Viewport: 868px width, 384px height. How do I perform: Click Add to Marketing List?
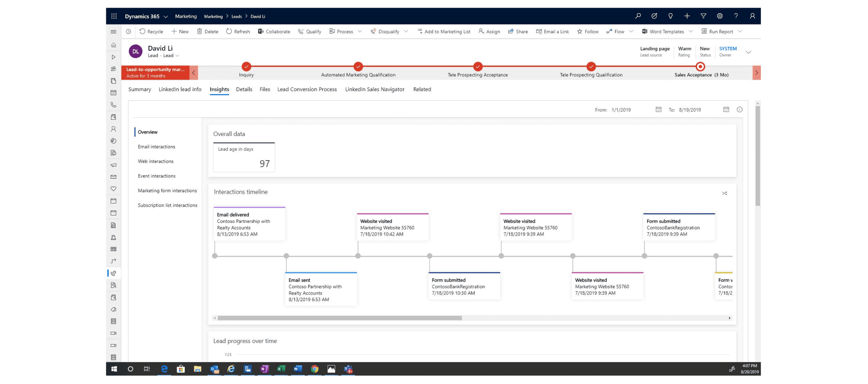coord(444,32)
